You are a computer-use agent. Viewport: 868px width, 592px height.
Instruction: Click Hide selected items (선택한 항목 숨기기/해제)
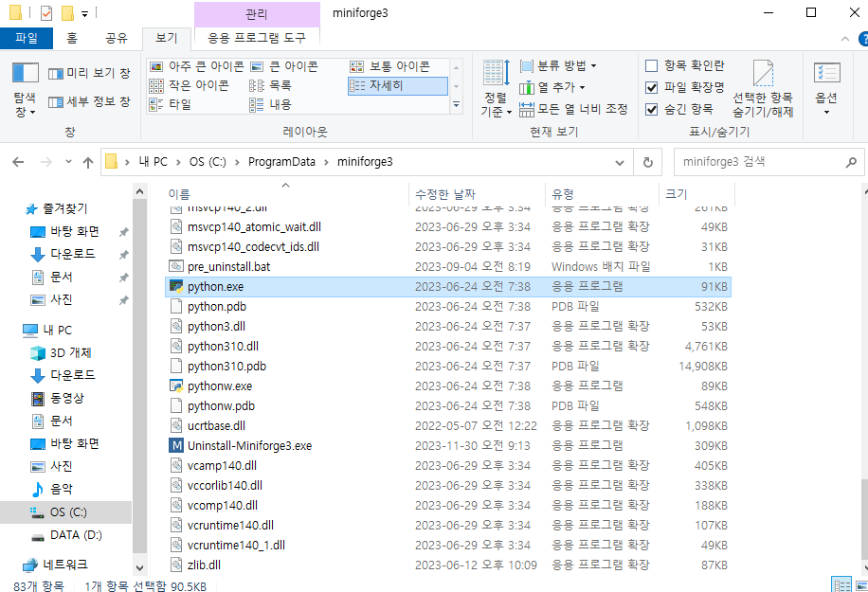click(763, 90)
